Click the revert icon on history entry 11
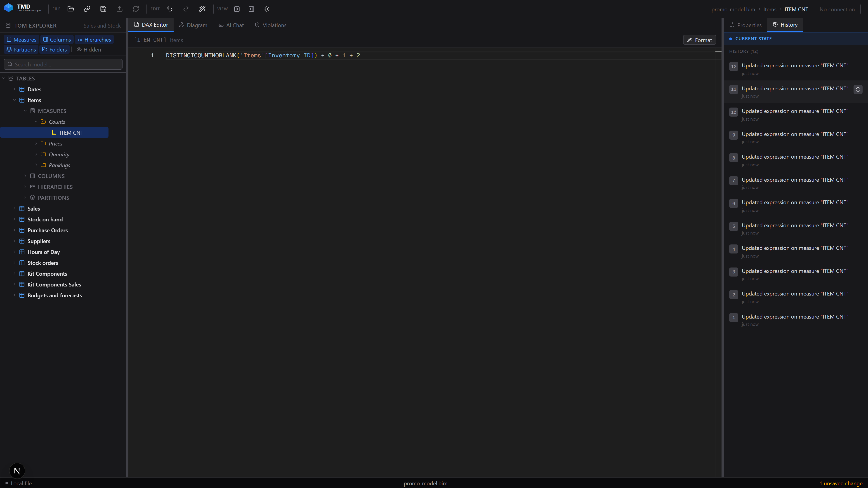This screenshot has width=868, height=488. (858, 89)
